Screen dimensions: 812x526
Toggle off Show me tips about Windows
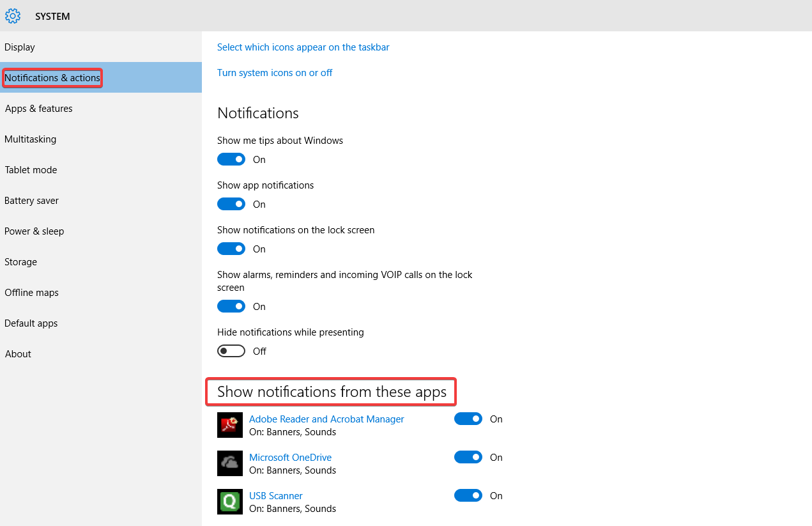point(231,159)
